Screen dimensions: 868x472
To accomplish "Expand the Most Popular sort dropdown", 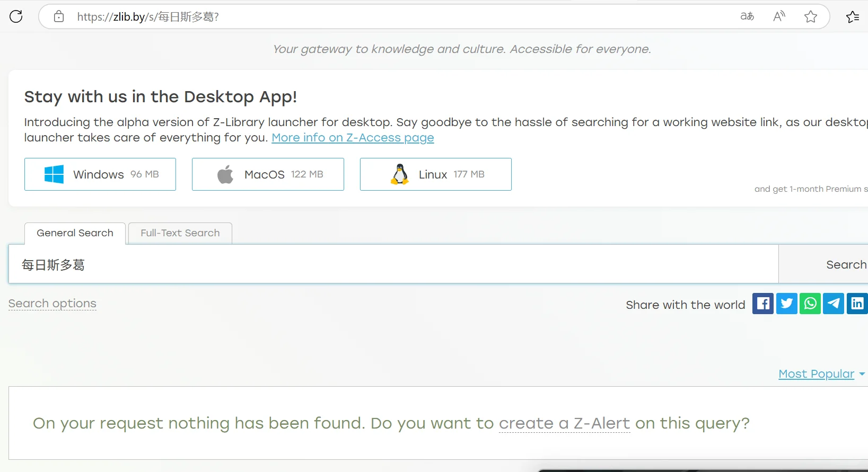I will 821,374.
